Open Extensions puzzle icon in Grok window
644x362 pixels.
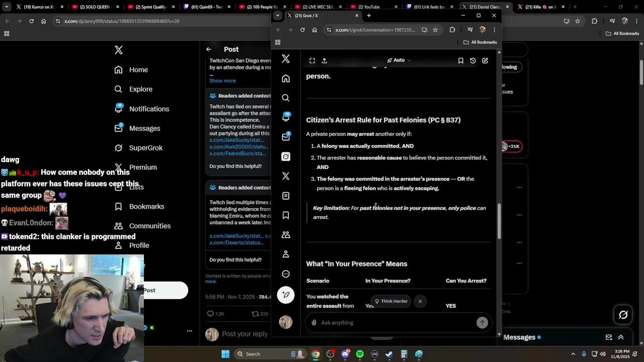point(452,30)
